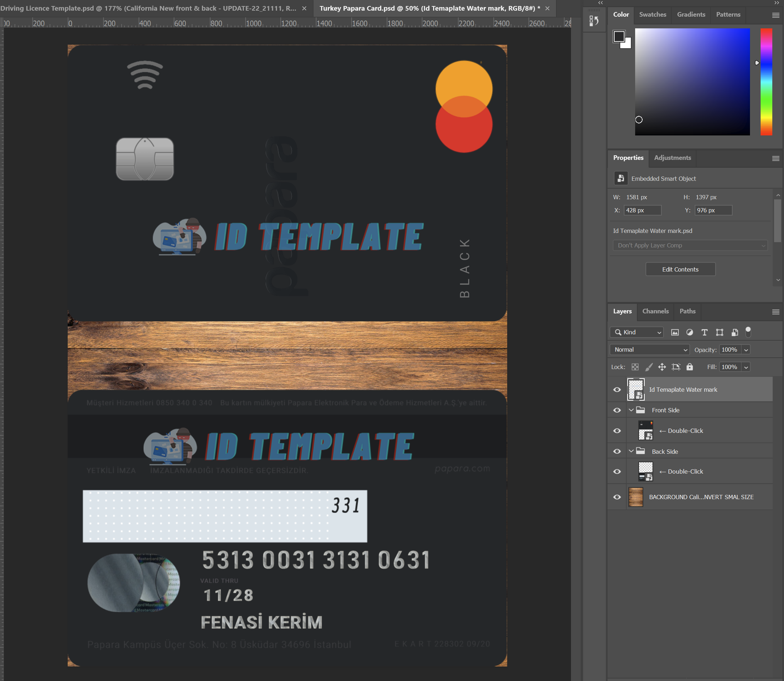
Task: Hide the Double-Click layer under Front Side
Action: (617, 431)
